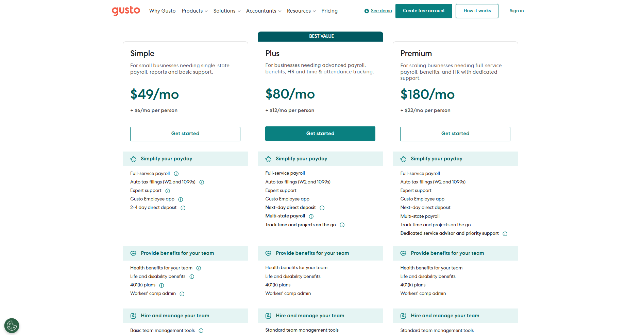Click info icon for Track time and projects

point(342,225)
